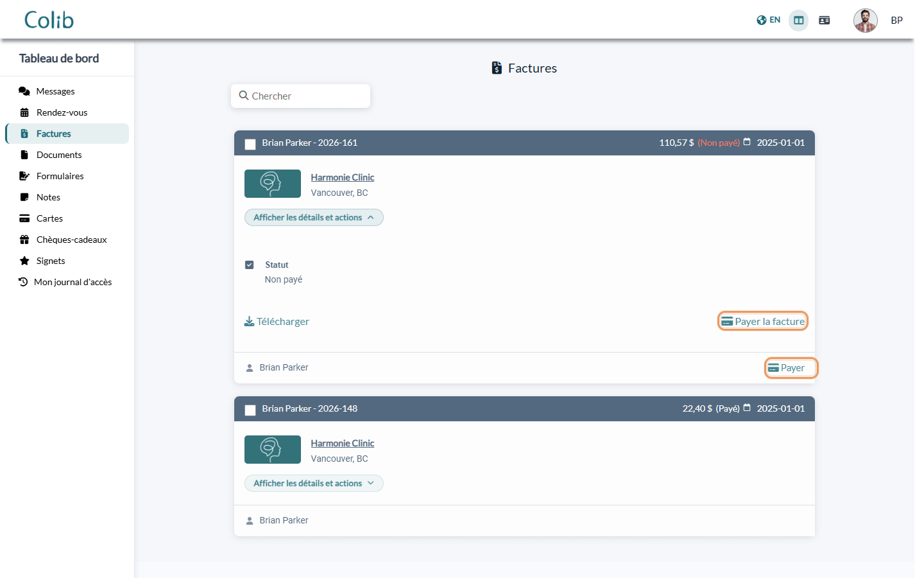
Task: Click the person icon in invoice 2026-148 footer
Action: [250, 521]
